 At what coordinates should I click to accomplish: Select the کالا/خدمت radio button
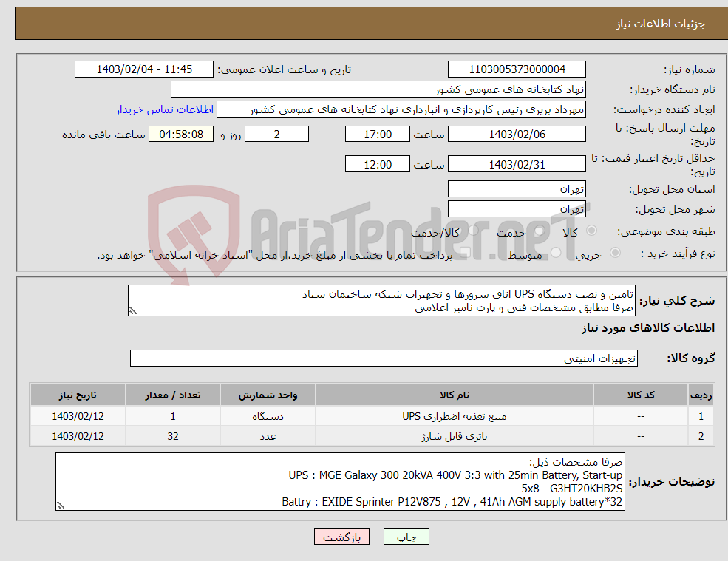473,231
